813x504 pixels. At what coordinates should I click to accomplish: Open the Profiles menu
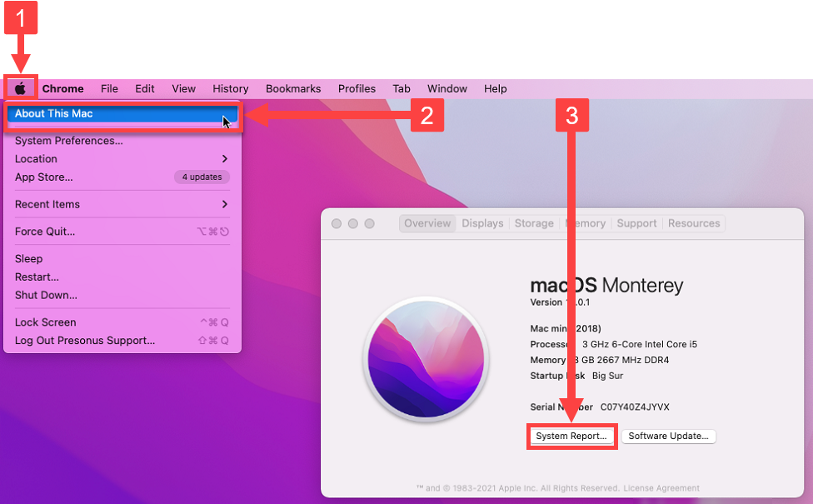(357, 88)
